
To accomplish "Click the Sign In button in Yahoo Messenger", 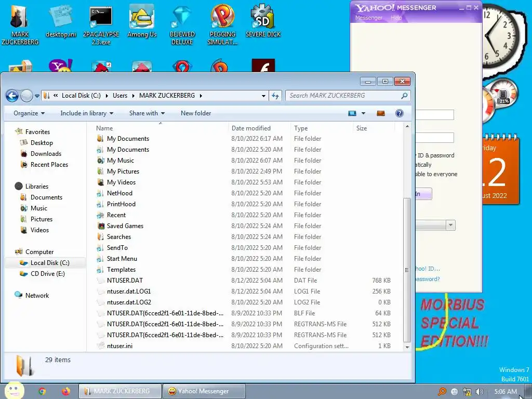I will [x=423, y=194].
